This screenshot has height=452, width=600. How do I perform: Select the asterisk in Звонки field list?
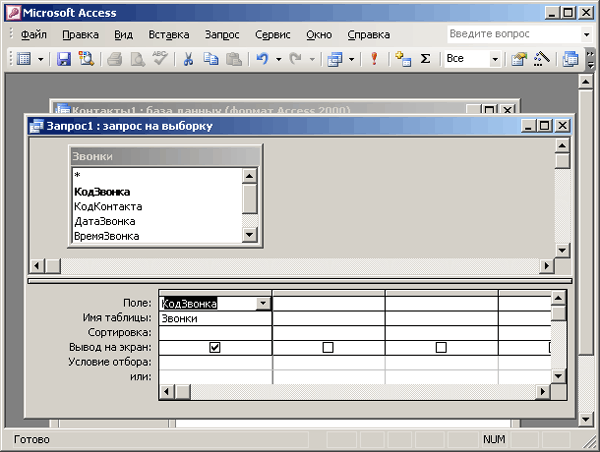click(157, 176)
